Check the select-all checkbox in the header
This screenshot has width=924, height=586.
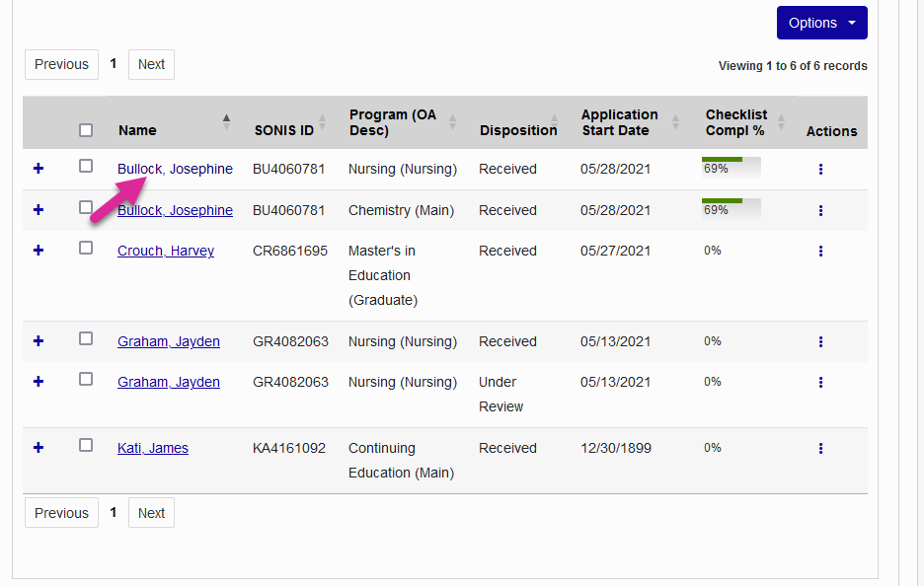[x=86, y=129]
